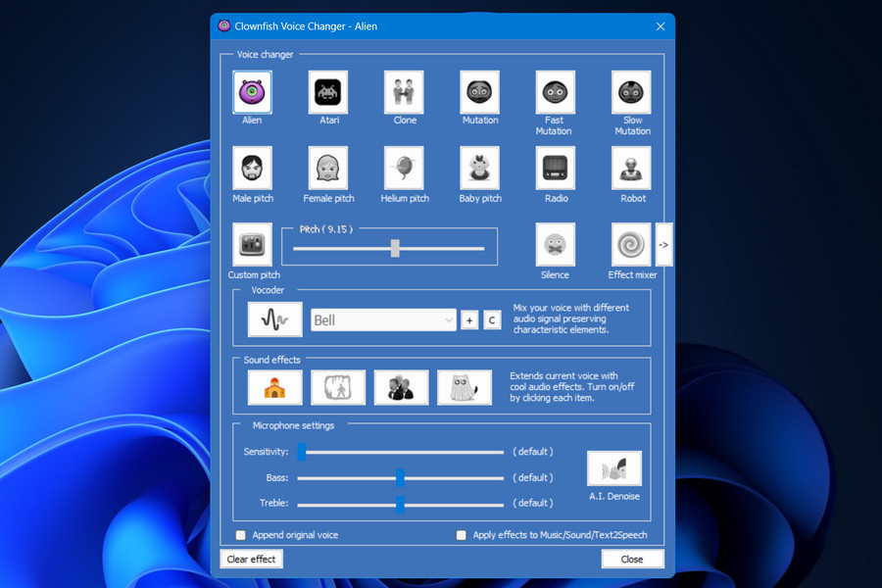Viewport: 882px width, 588px height.
Task: Apply the Male pitch voice
Action: click(x=252, y=169)
